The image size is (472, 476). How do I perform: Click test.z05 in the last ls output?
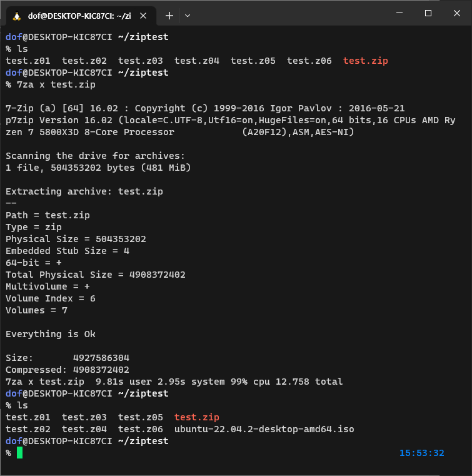(141, 417)
